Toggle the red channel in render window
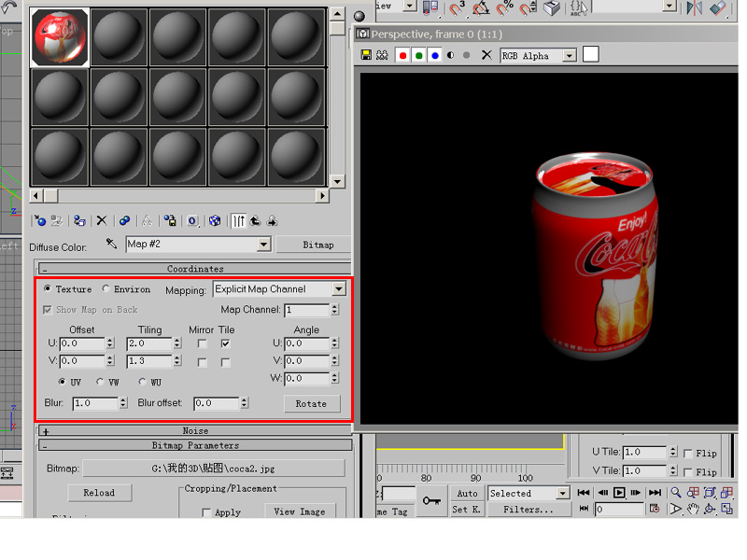 403,55
